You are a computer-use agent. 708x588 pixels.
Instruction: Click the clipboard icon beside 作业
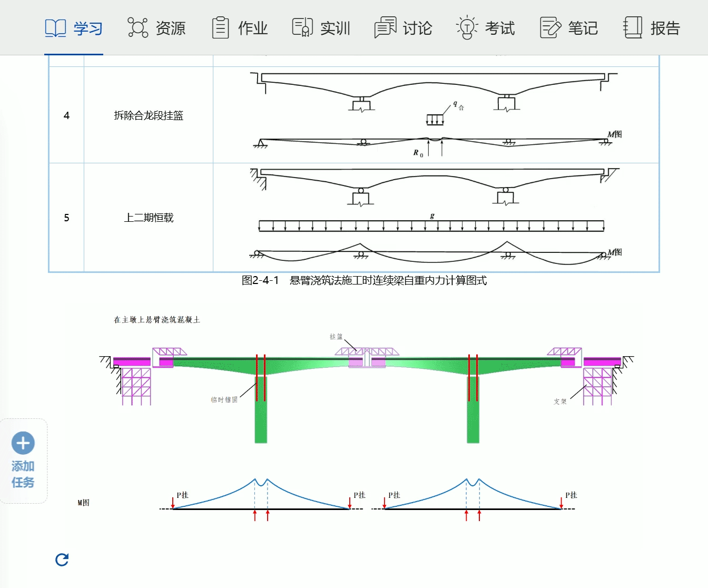[220, 27]
